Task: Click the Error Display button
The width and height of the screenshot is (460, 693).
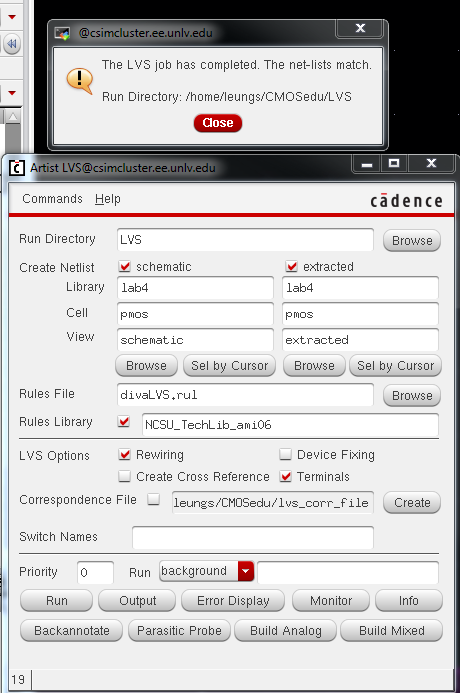Action: [x=233, y=601]
